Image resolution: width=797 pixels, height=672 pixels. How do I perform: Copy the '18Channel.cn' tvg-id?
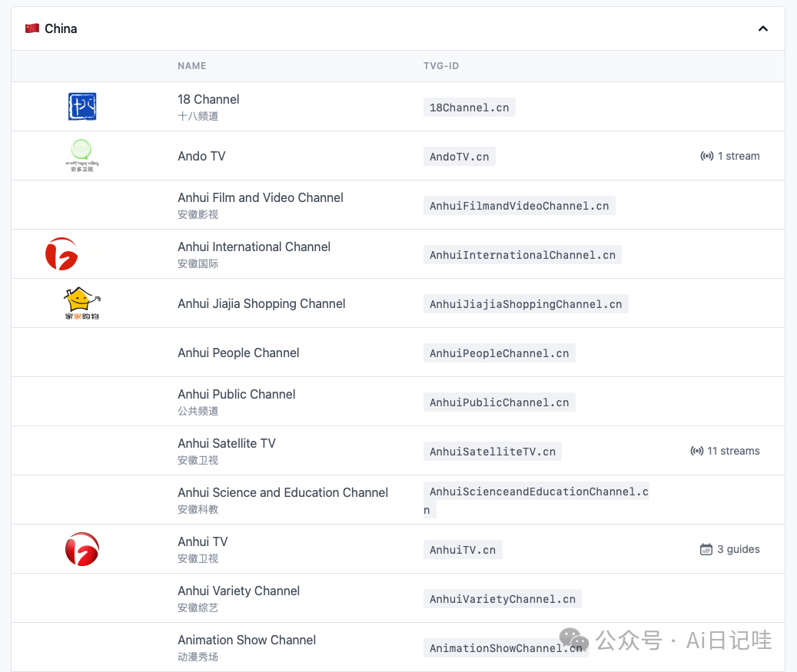(469, 108)
